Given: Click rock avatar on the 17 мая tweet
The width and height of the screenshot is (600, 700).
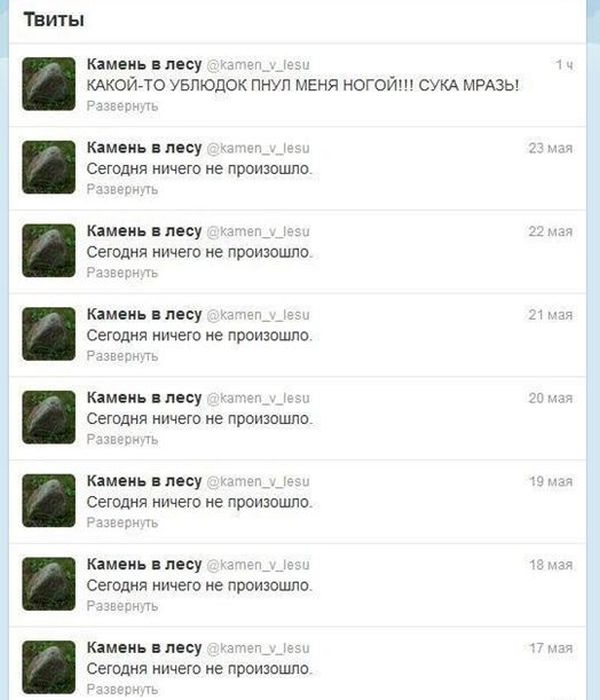Looking at the screenshot, I should [49, 667].
